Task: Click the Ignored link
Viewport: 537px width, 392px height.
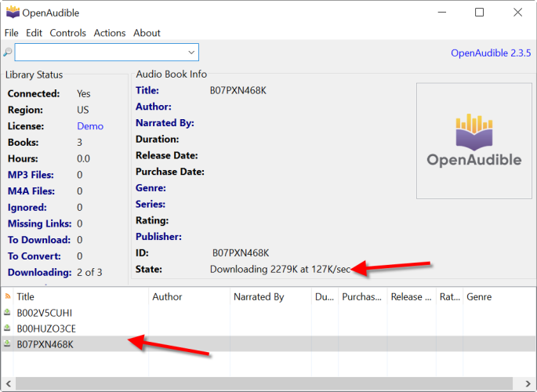Action: click(27, 208)
